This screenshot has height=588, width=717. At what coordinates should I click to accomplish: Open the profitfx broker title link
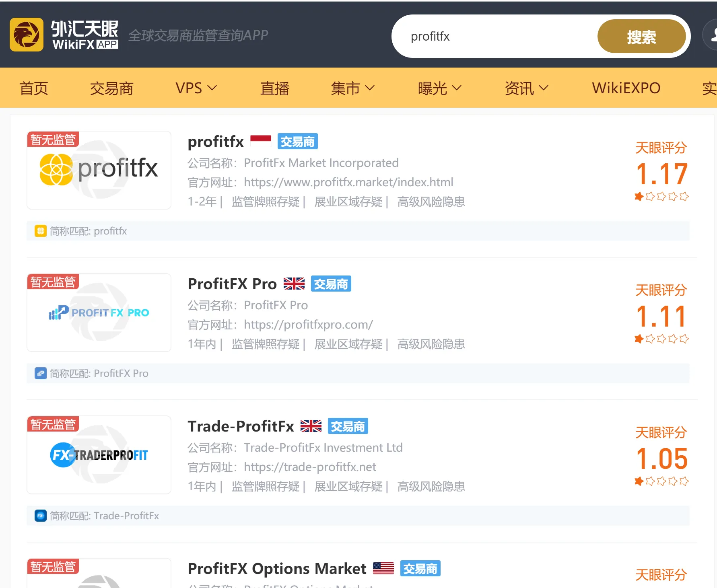[216, 141]
